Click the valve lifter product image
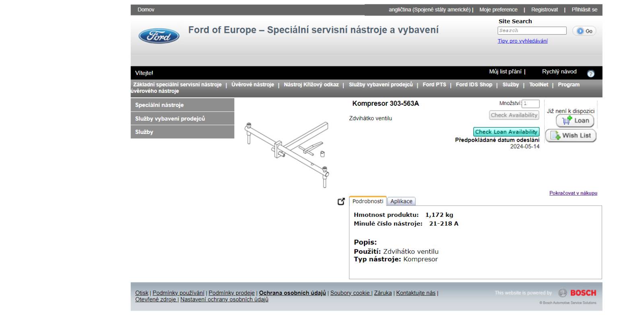Screen dimensions: 644x315 (x=287, y=154)
